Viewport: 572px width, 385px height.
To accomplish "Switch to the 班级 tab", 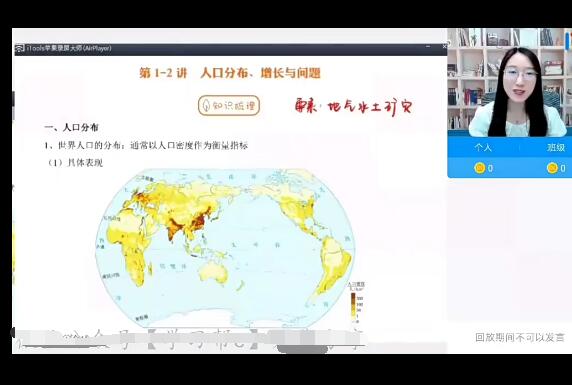I will pyautogui.click(x=556, y=147).
